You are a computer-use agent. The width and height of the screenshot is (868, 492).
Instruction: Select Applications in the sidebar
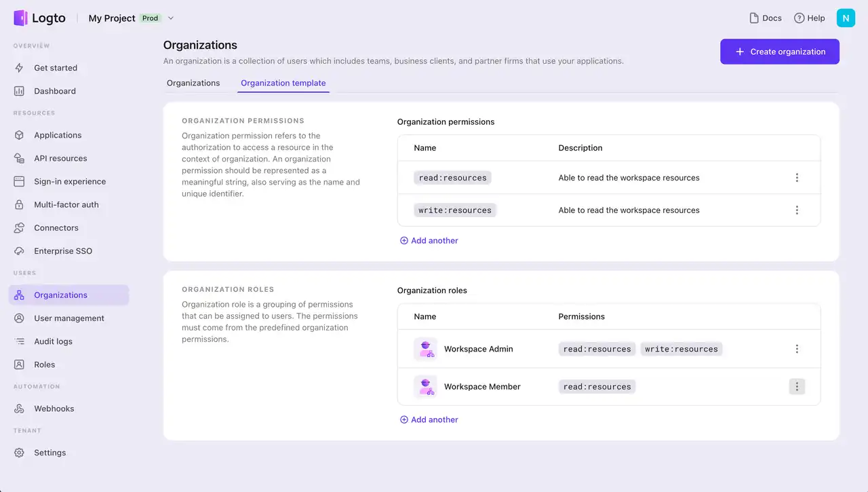coord(58,134)
